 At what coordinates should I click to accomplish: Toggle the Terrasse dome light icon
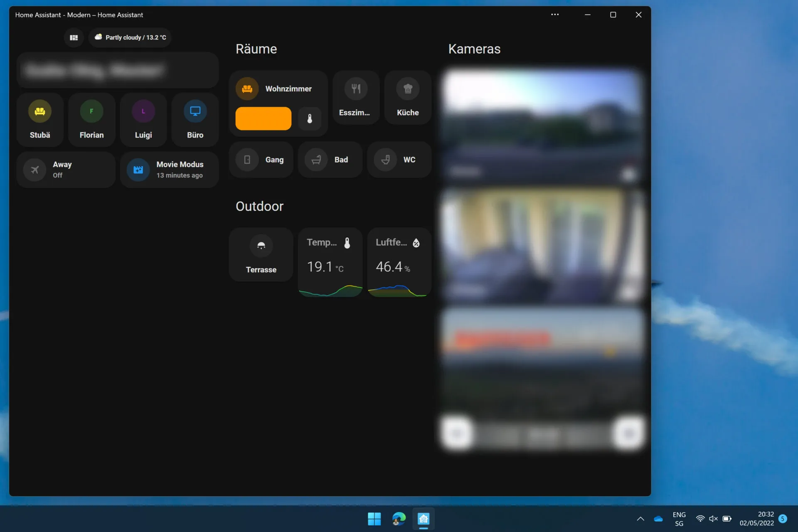point(261,245)
